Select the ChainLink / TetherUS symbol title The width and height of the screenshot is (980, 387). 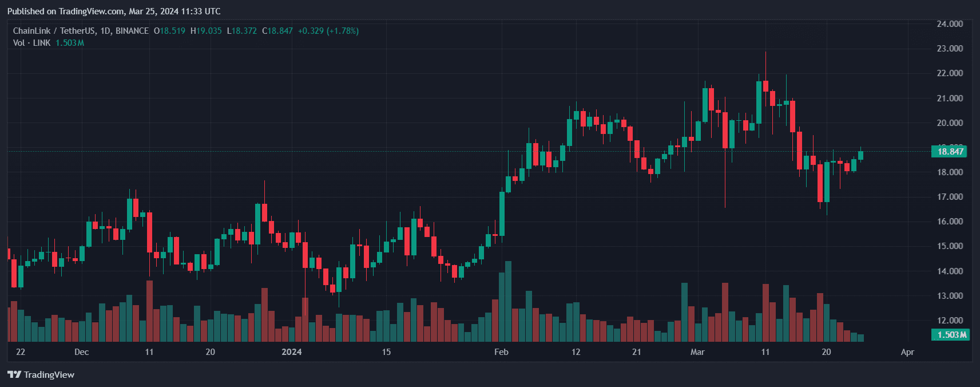(81, 31)
